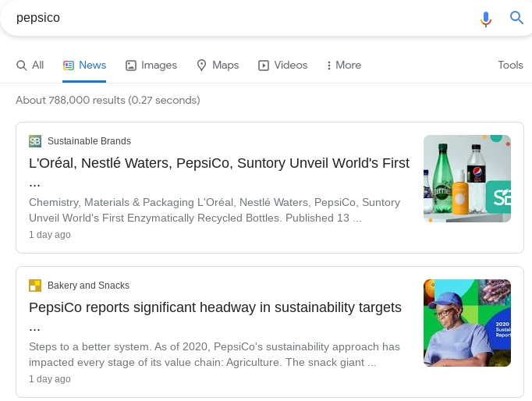This screenshot has width=532, height=401.
Task: Open the Videos results tab
Action: pyautogui.click(x=282, y=66)
